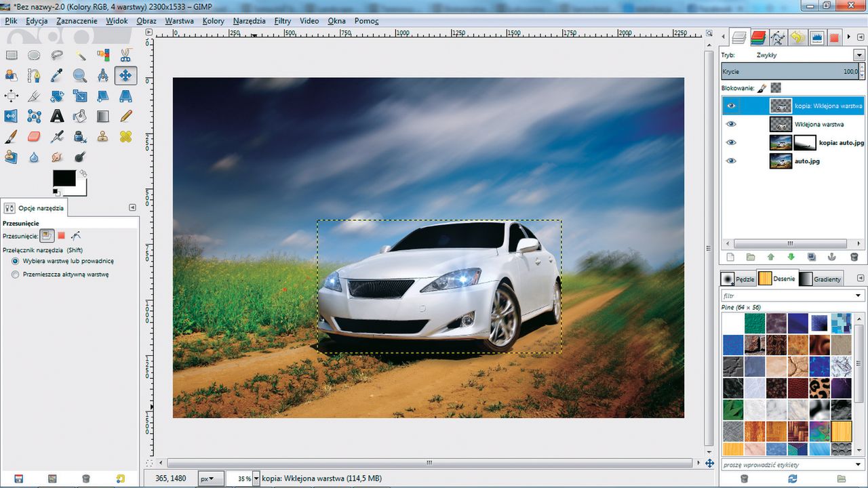868x488 pixels.
Task: Select the Text tool
Action: click(57, 116)
